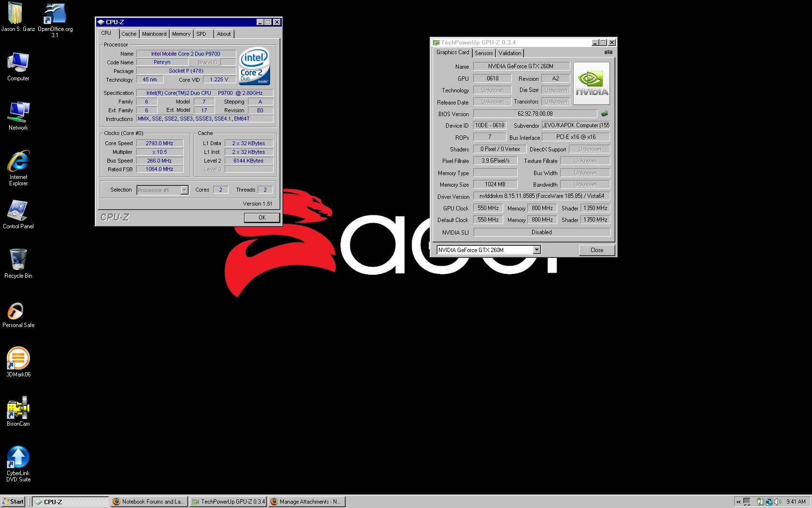The width and height of the screenshot is (812, 508).
Task: Click the power plug battery tray icon
Action: (760, 502)
